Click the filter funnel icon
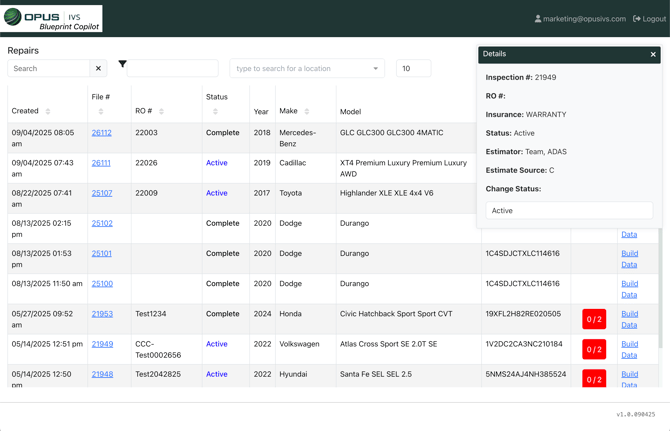Screen dimensions: 670x431 pyautogui.click(x=122, y=64)
